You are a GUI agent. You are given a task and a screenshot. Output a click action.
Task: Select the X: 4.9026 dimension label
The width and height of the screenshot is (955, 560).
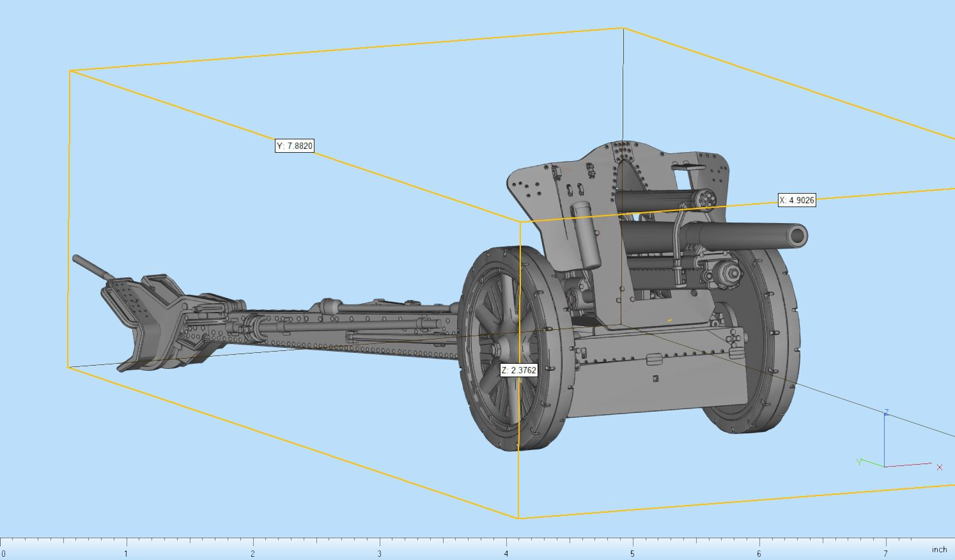pyautogui.click(x=796, y=200)
